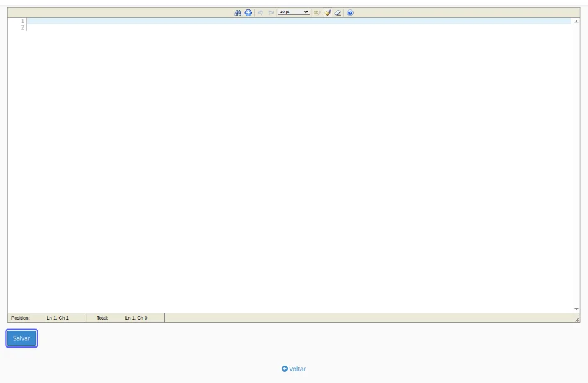
Task: Open the editor help icon
Action: [x=350, y=13]
